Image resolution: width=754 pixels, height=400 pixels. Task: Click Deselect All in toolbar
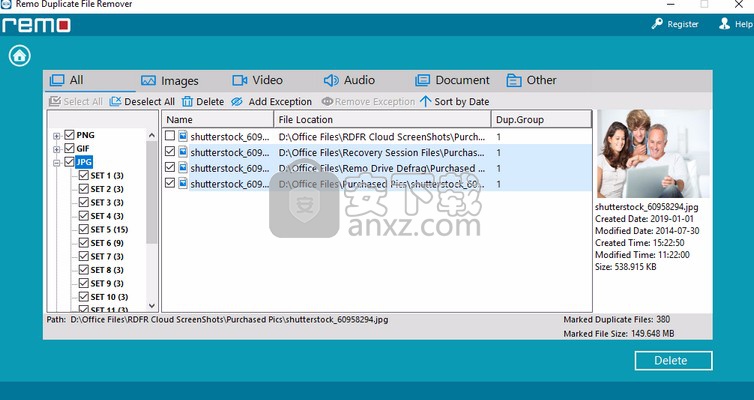[x=149, y=101]
